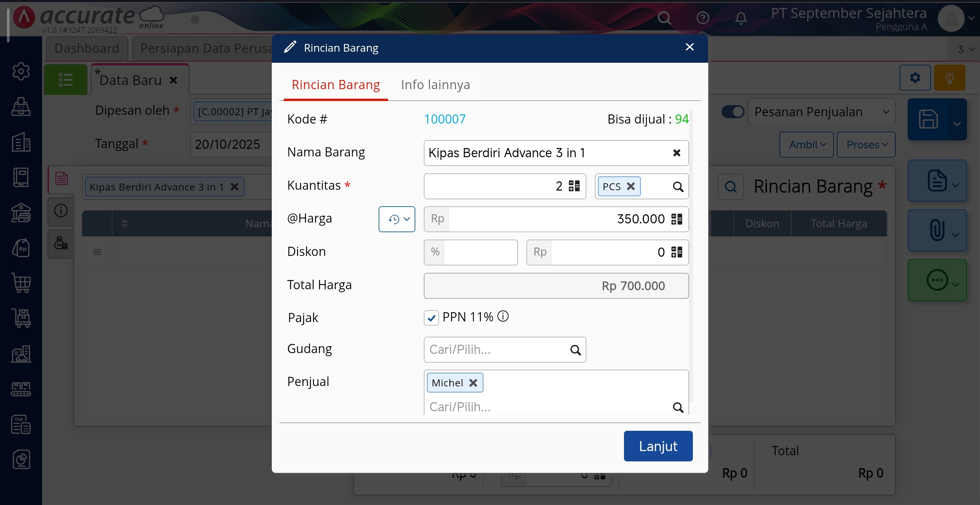The width and height of the screenshot is (980, 505).
Task: Toggle the switch beside Pesanan Penjualan
Action: tap(733, 112)
